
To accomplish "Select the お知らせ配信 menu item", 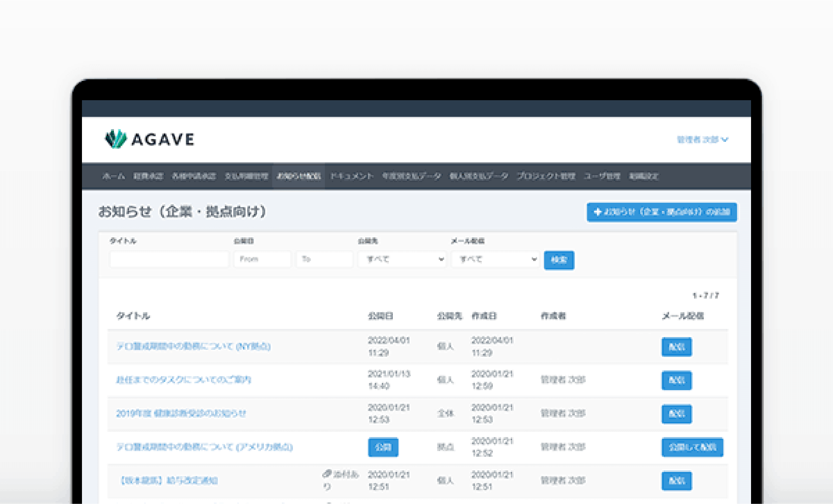I will coord(299,176).
